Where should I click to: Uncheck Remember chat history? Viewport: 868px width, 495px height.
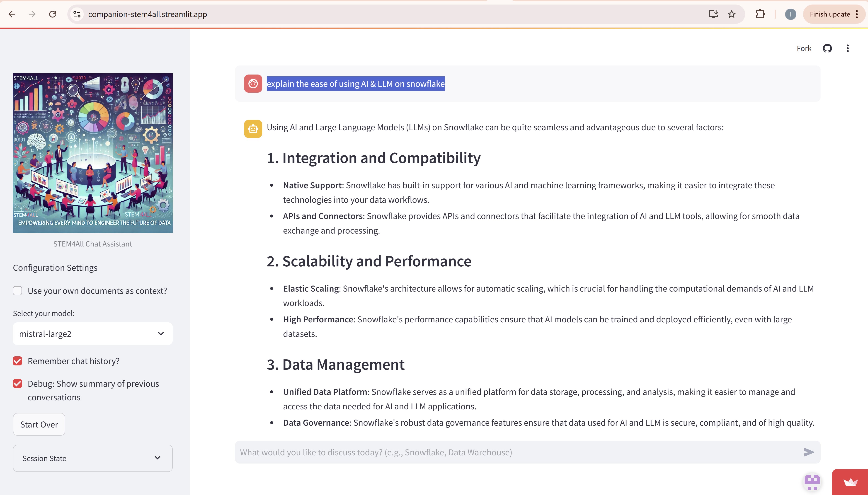tap(17, 361)
